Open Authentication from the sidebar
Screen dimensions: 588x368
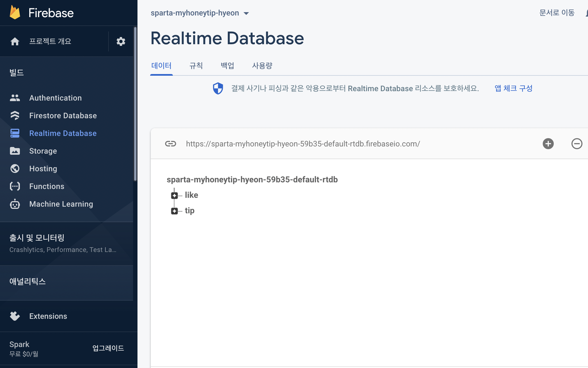point(55,98)
